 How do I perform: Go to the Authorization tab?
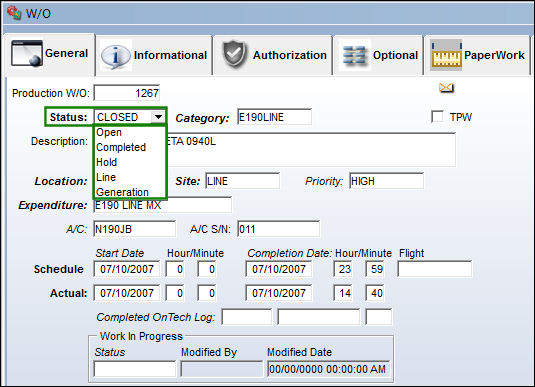273,55
